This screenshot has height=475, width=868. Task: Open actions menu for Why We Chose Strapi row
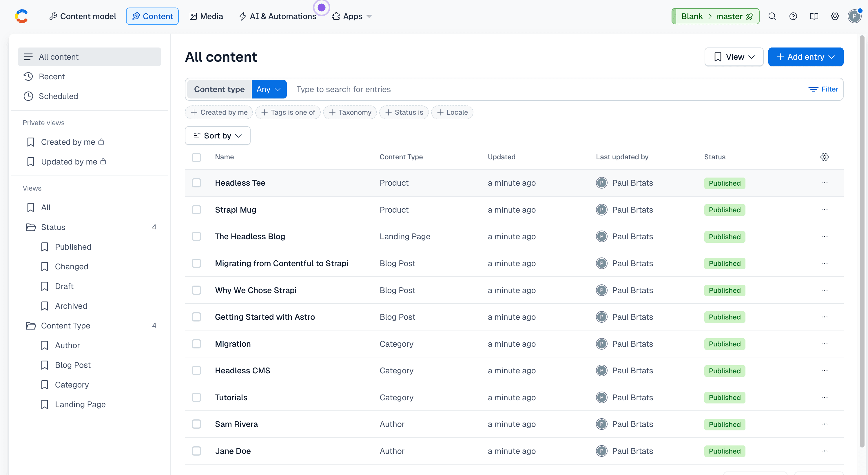825,291
